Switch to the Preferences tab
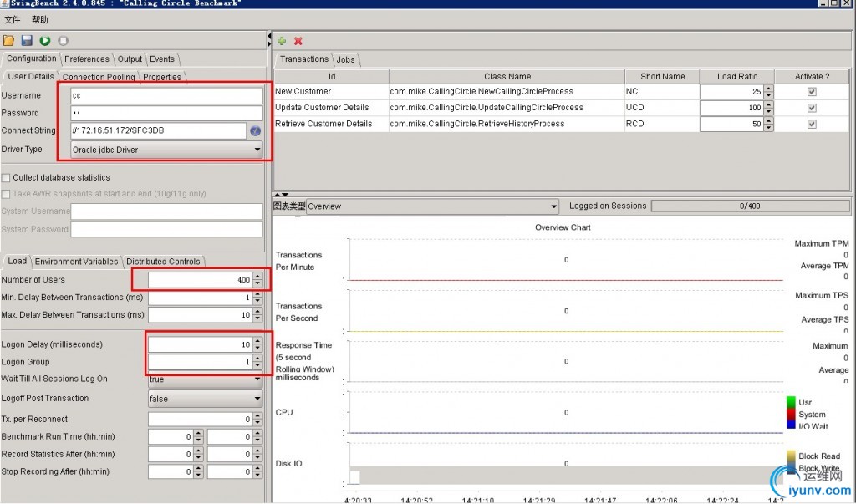 pos(87,59)
